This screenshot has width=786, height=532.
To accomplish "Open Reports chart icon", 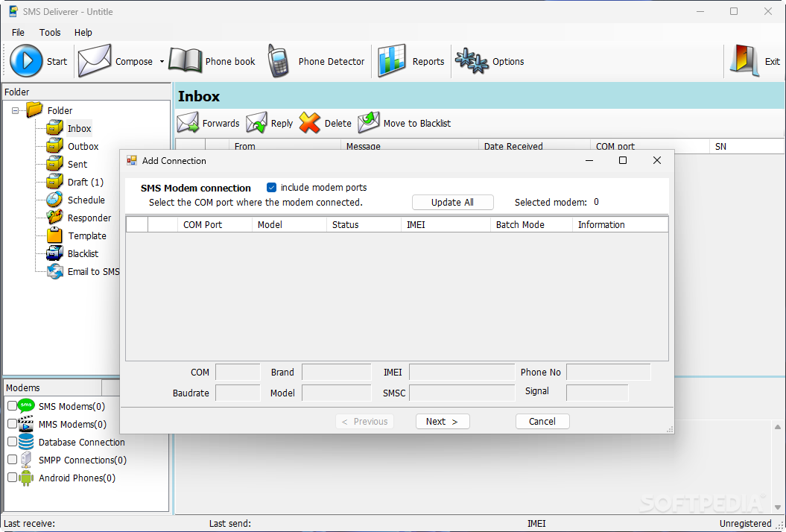I will tap(391, 60).
